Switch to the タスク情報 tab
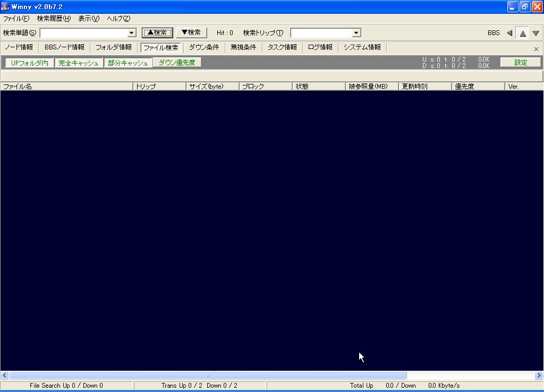 click(x=282, y=47)
